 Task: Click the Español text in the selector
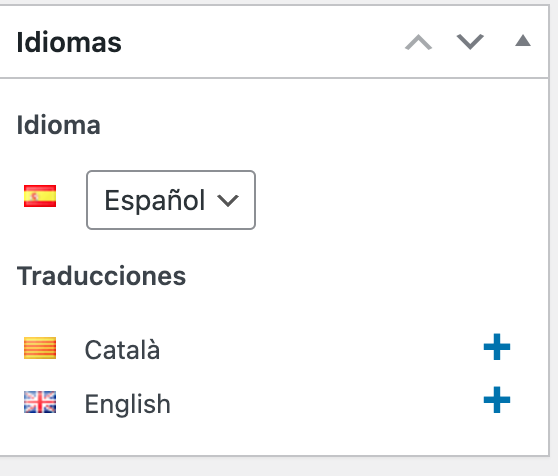click(x=155, y=200)
